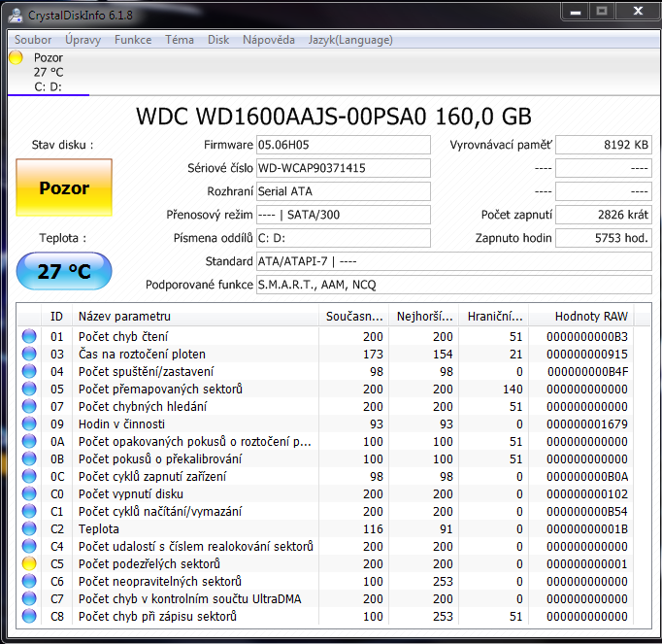The height and width of the screenshot is (644, 662).
Task: Select the Počet chyb čtení row text
Action: tap(123, 336)
